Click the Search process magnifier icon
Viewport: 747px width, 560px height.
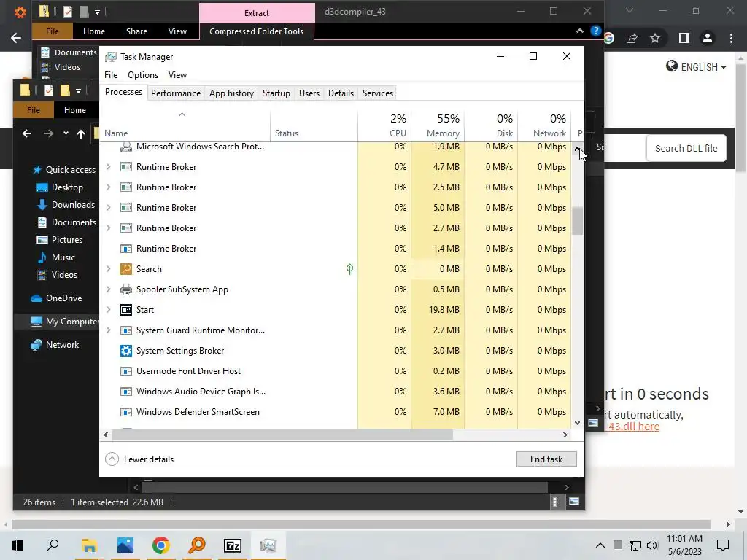tap(125, 269)
